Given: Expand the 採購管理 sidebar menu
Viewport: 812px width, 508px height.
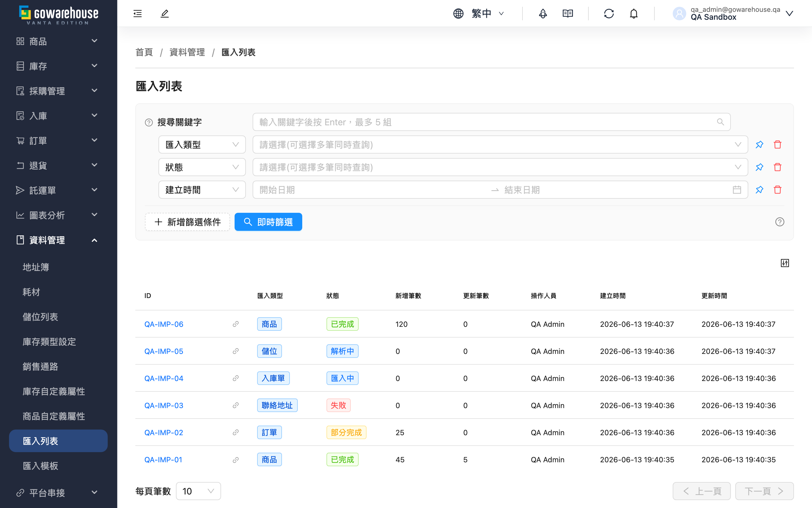Looking at the screenshot, I should (x=58, y=91).
